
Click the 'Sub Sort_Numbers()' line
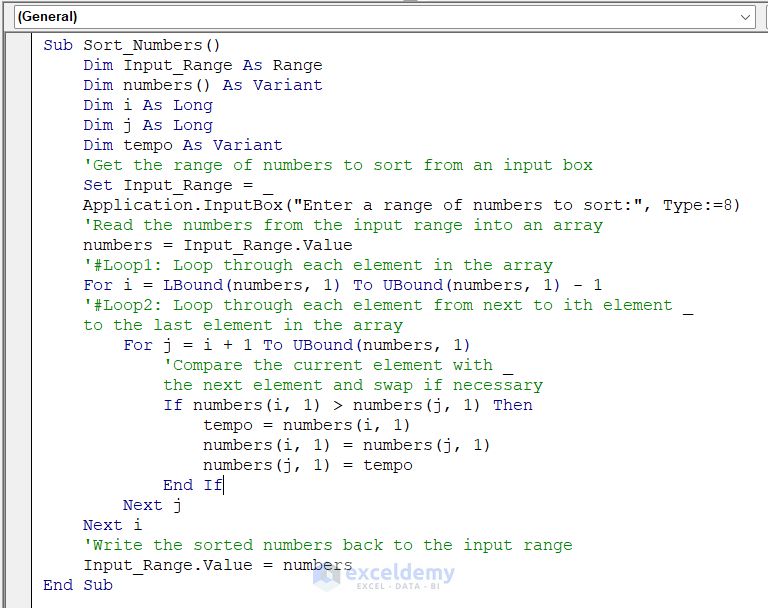click(132, 45)
